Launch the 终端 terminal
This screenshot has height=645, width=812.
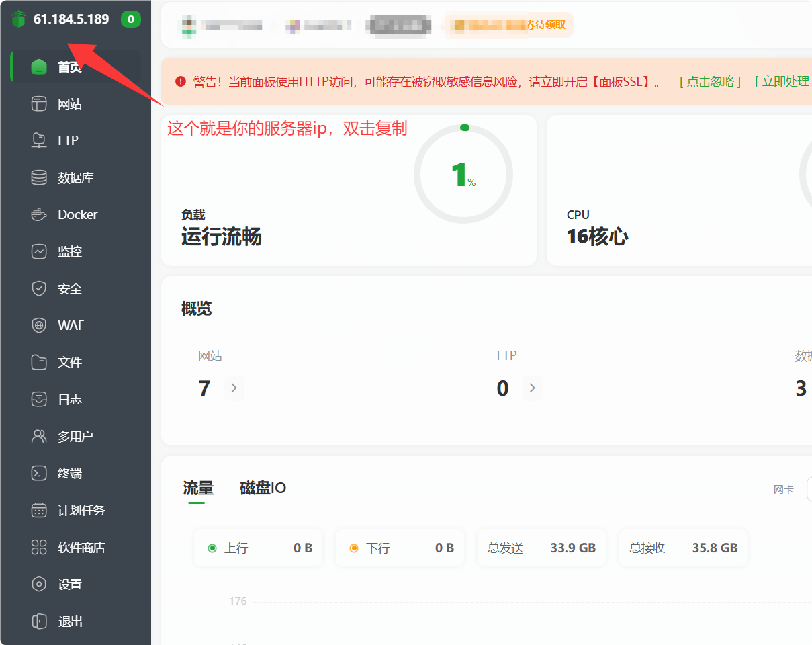coord(69,473)
